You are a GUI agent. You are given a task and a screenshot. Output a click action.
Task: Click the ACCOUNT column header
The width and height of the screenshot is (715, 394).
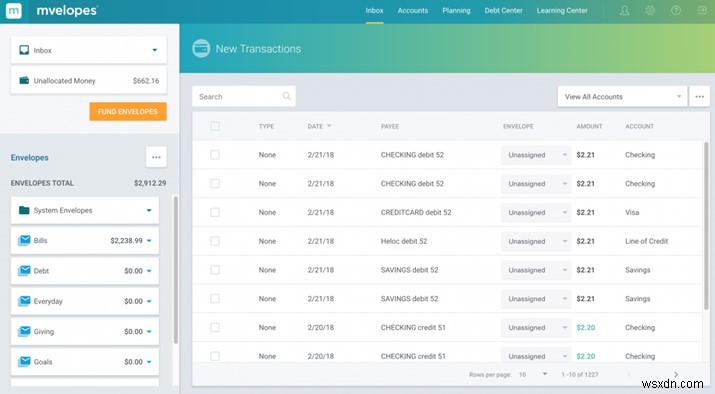639,126
